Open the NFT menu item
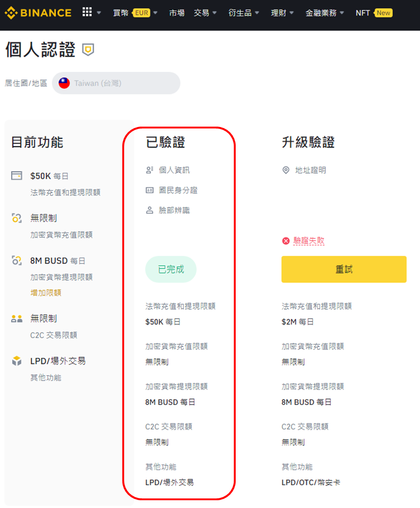420x508 pixels. pos(374,13)
